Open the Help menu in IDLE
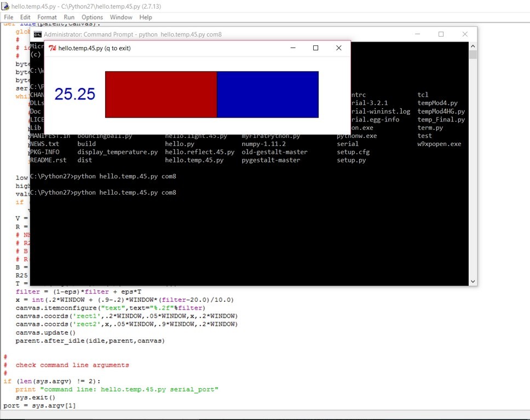The width and height of the screenshot is (530, 420). (x=146, y=17)
